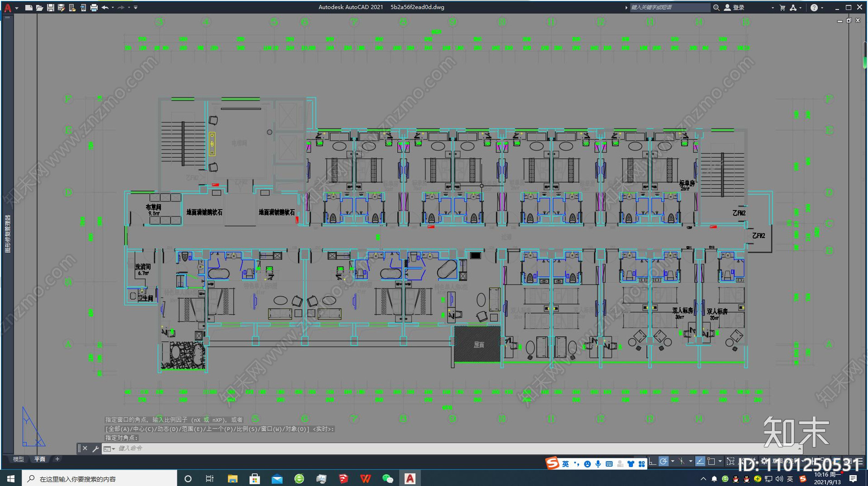Click the Save As icon
868x486 pixels.
pos(61,8)
